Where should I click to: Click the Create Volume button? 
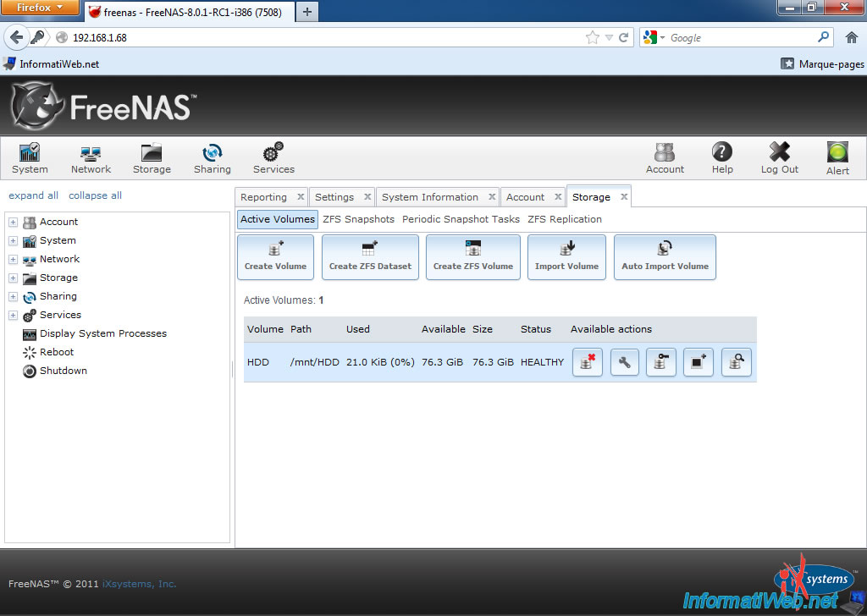[x=275, y=257]
